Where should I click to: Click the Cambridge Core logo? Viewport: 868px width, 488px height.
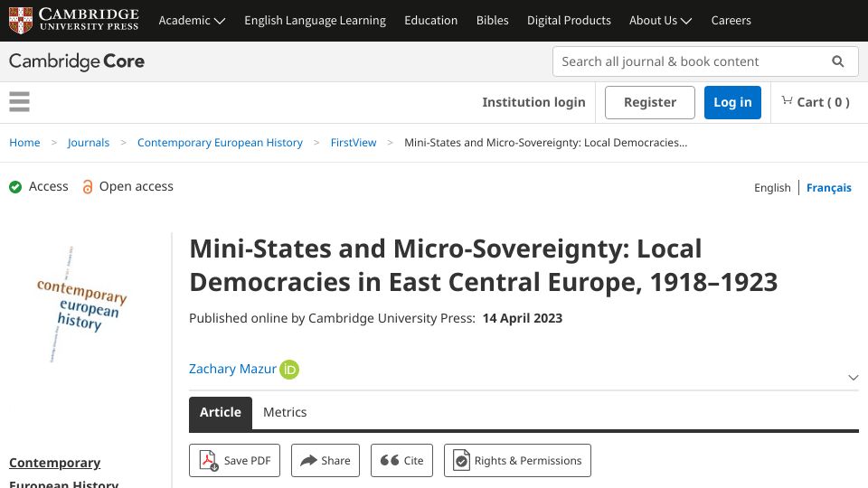pos(76,61)
